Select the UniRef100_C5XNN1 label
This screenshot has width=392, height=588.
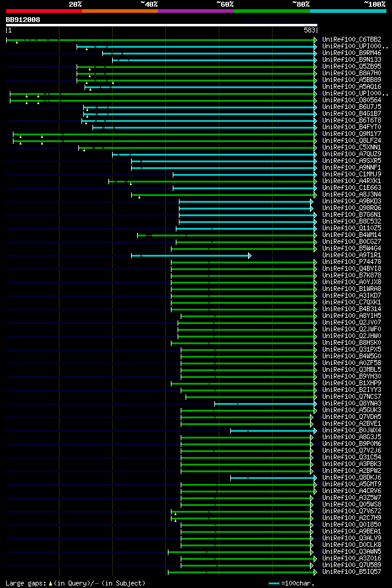[352, 148]
